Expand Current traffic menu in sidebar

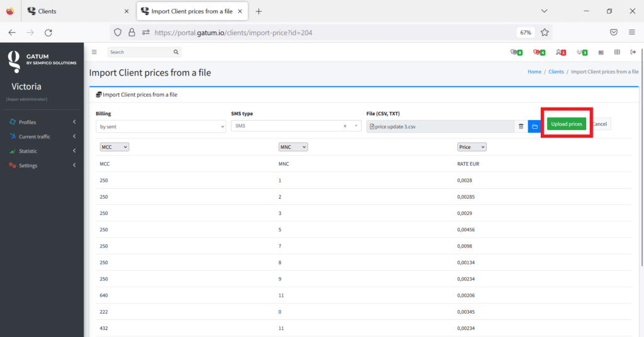click(42, 136)
